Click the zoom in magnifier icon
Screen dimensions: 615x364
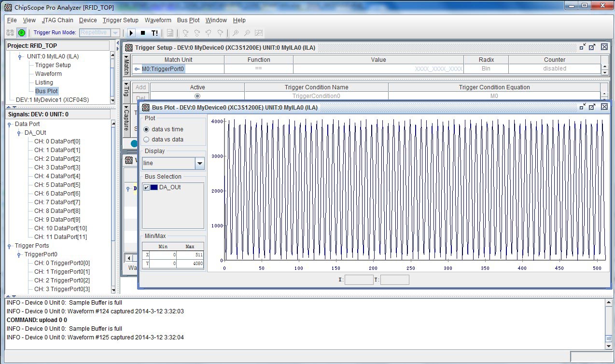pos(236,33)
